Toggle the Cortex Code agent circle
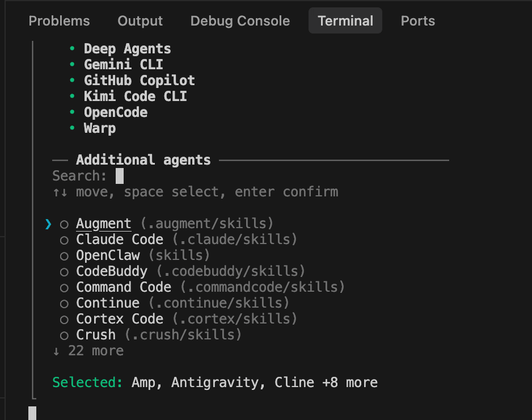 (x=64, y=320)
